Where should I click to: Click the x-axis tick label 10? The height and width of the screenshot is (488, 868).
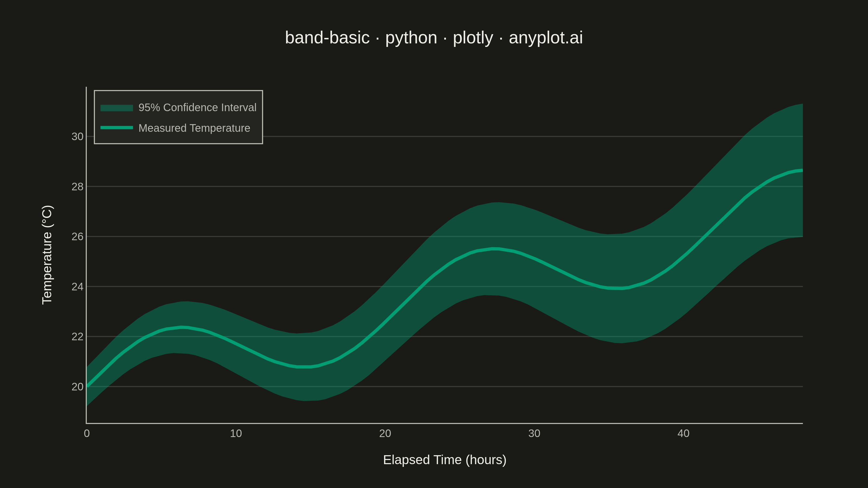[x=236, y=434]
